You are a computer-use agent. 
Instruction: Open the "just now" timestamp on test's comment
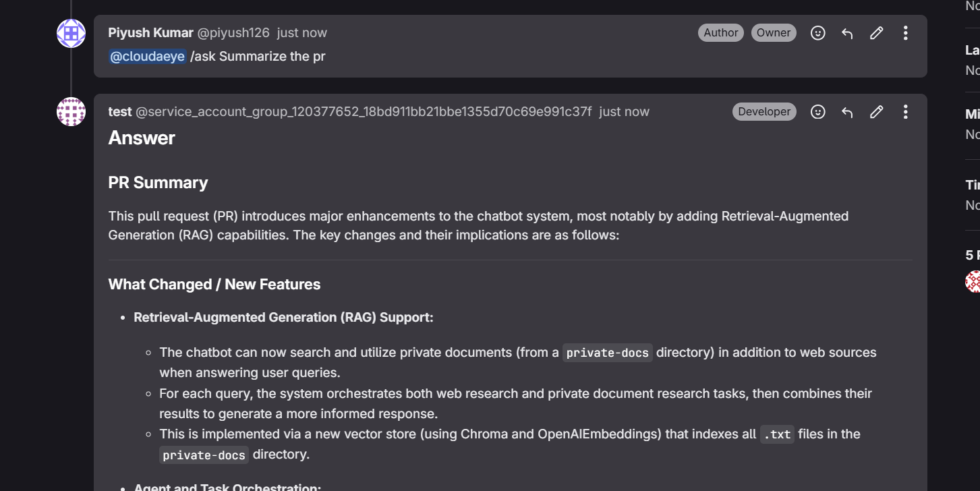click(624, 111)
